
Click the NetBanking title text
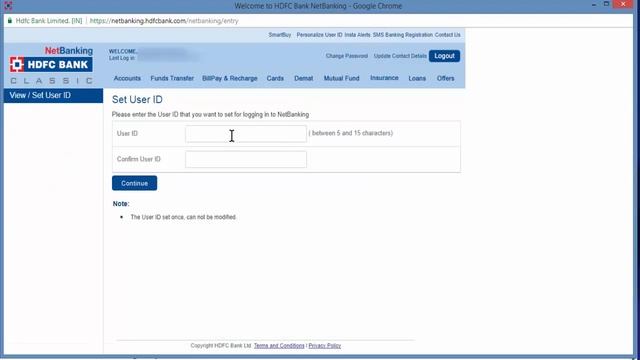(69, 51)
